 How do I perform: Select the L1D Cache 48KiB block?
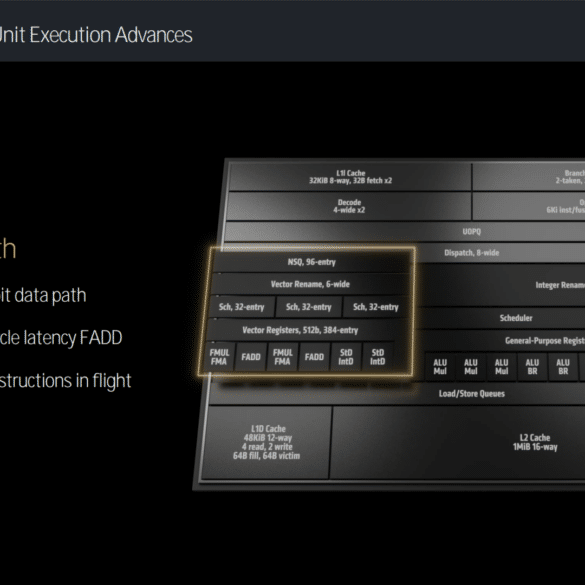(x=266, y=442)
